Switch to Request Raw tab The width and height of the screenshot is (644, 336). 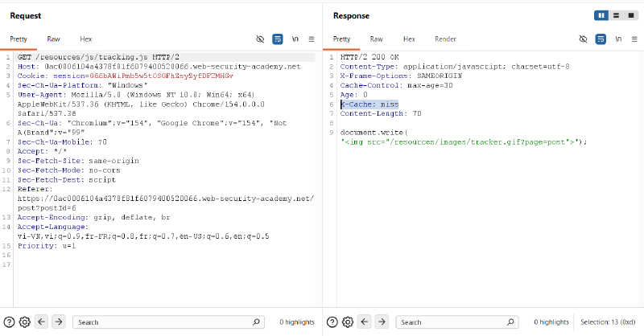click(x=53, y=39)
